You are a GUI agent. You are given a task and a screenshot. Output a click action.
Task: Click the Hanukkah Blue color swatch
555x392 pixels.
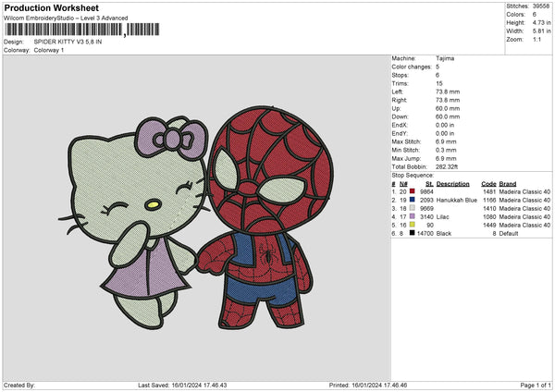tap(412, 200)
